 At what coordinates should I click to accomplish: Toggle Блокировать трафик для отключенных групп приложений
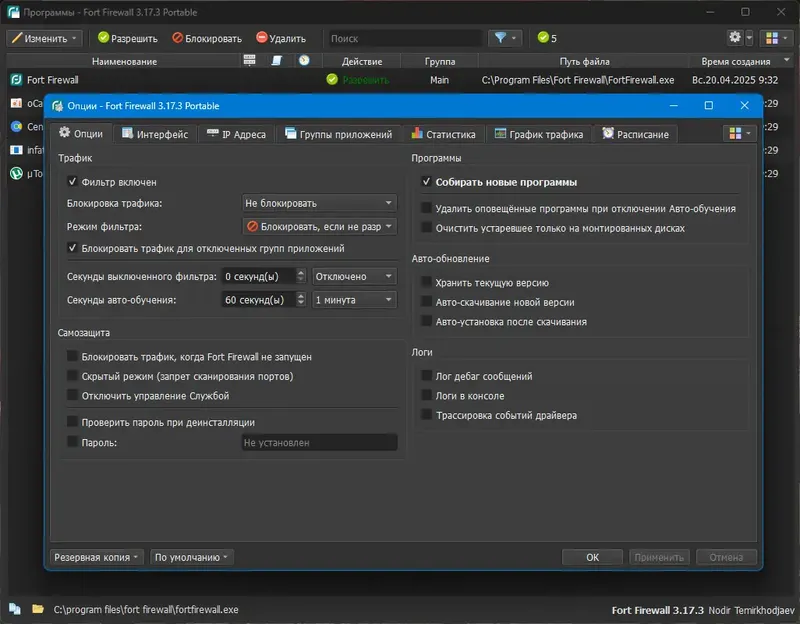pyautogui.click(x=72, y=248)
